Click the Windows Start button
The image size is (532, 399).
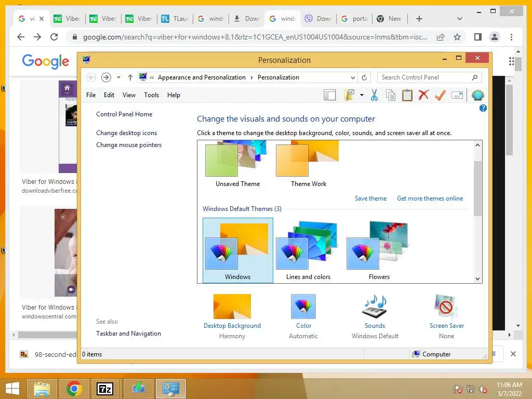point(12,389)
